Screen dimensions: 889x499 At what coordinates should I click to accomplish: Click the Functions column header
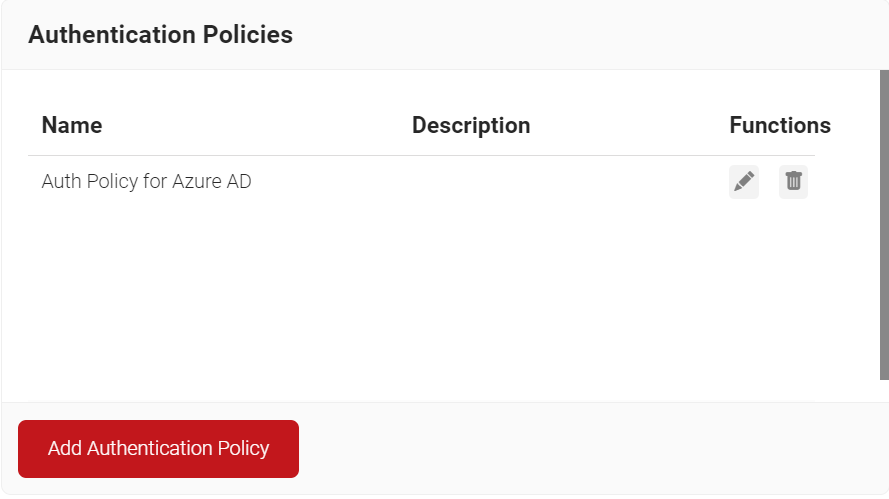tap(780, 126)
